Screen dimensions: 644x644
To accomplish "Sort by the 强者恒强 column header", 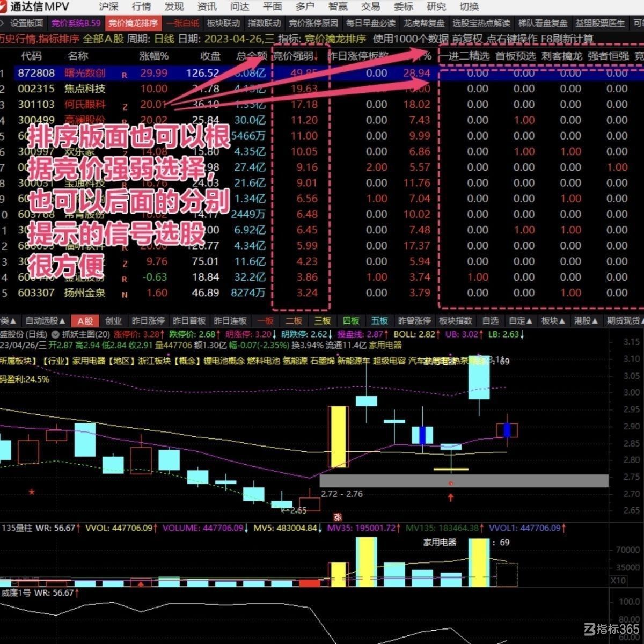I will point(608,56).
